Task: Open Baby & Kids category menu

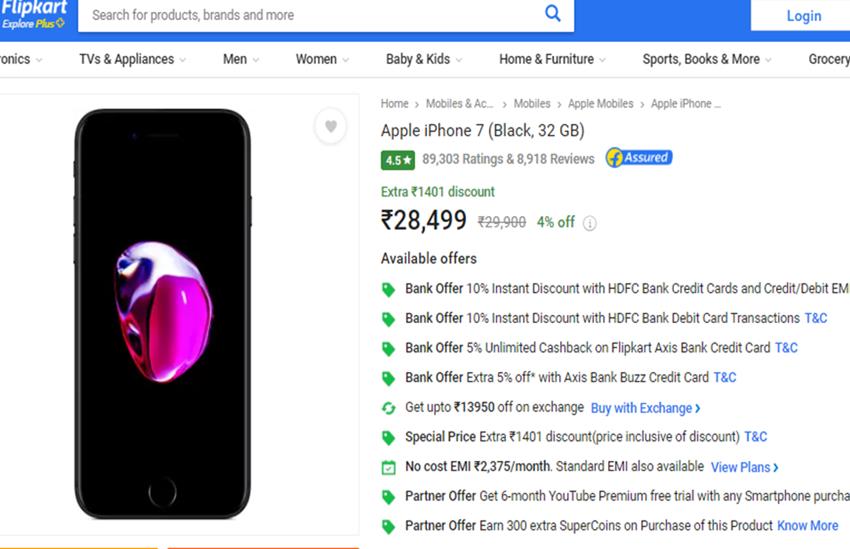Action: (x=424, y=59)
